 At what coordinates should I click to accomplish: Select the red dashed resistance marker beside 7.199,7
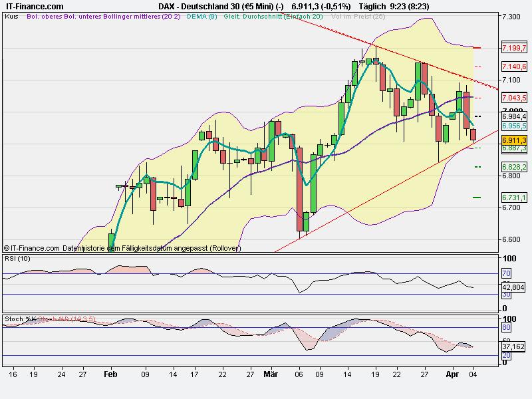point(476,47)
